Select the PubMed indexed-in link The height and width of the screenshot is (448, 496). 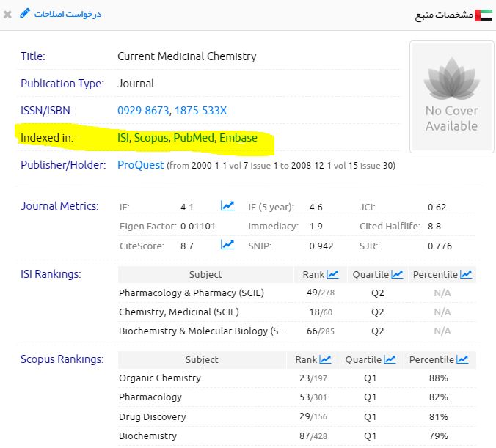[193, 138]
